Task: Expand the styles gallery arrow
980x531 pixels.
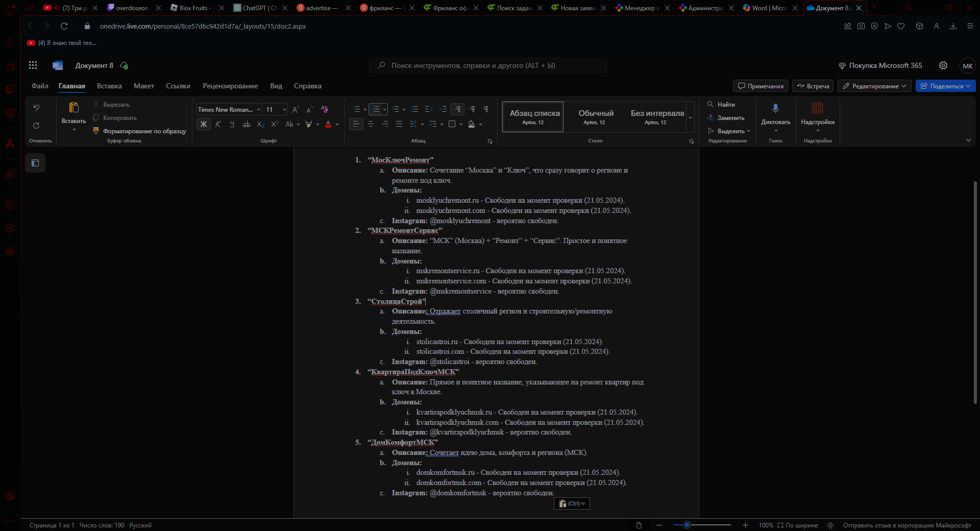Action: (x=691, y=117)
